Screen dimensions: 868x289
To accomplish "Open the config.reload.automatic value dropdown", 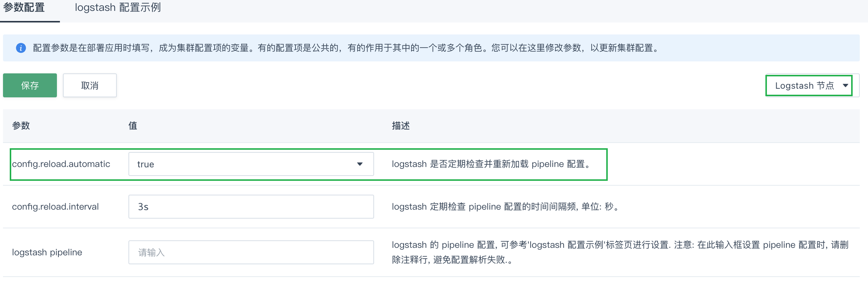I will pyautogui.click(x=251, y=164).
